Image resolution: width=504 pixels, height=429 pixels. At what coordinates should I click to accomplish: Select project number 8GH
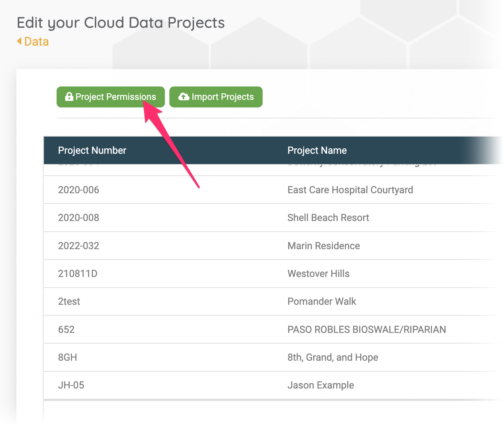[x=68, y=357]
